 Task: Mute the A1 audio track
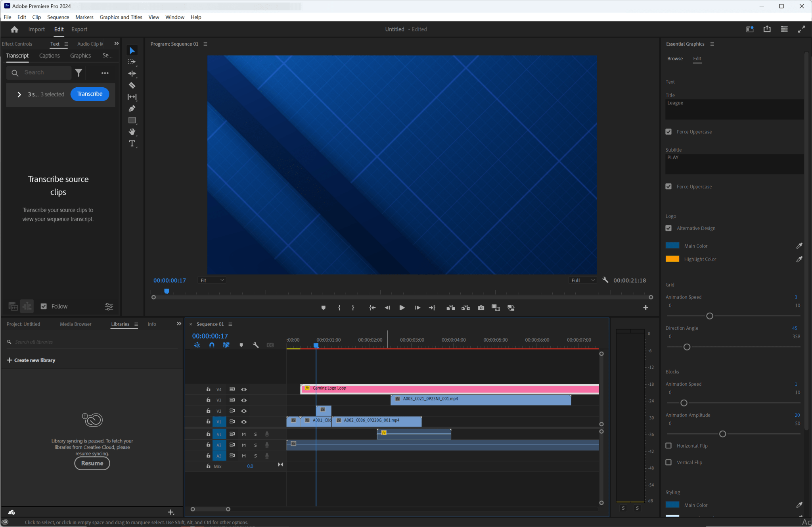pyautogui.click(x=243, y=434)
